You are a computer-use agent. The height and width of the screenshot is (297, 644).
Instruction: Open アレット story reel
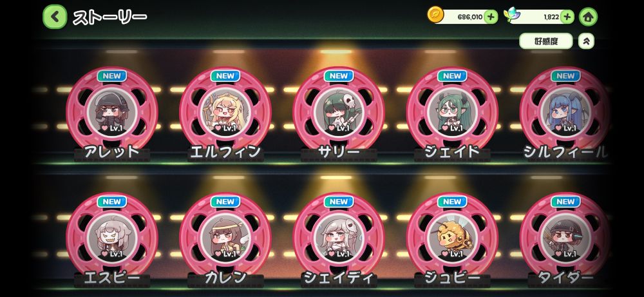(111, 111)
